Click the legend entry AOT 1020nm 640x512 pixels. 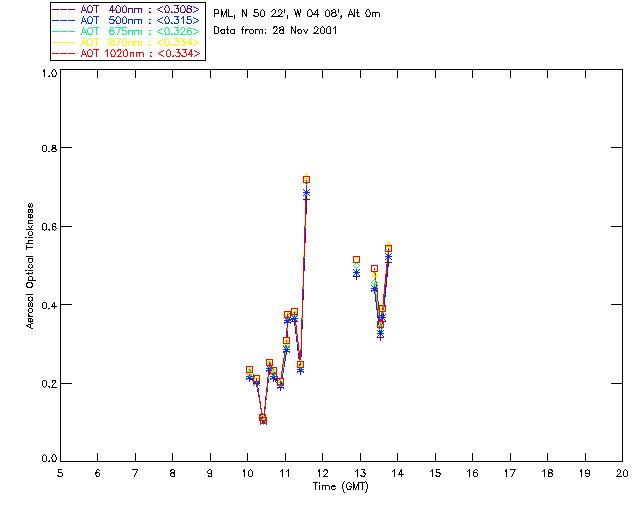126,53
